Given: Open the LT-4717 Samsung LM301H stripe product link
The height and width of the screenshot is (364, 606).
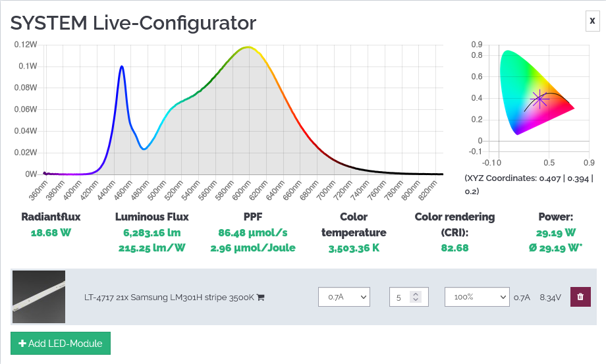Looking at the screenshot, I should click(x=169, y=298).
